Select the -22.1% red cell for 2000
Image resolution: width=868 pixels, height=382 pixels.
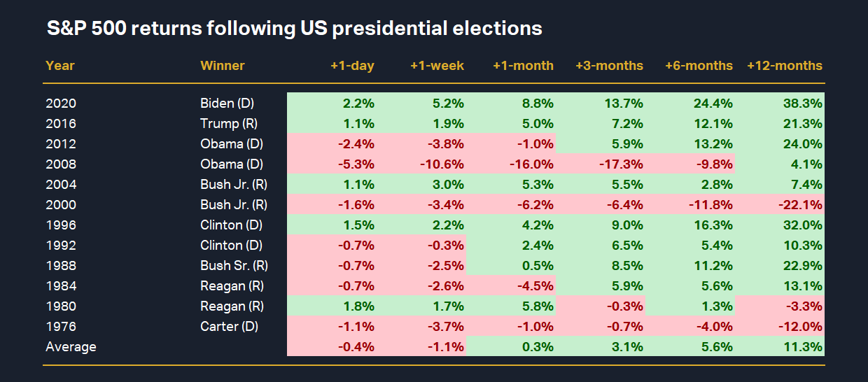coord(802,205)
